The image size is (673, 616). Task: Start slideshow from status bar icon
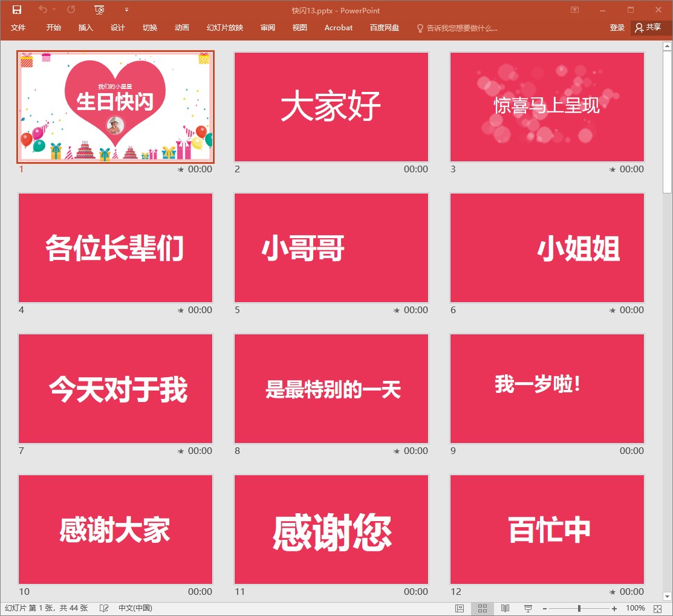pyautogui.click(x=528, y=608)
